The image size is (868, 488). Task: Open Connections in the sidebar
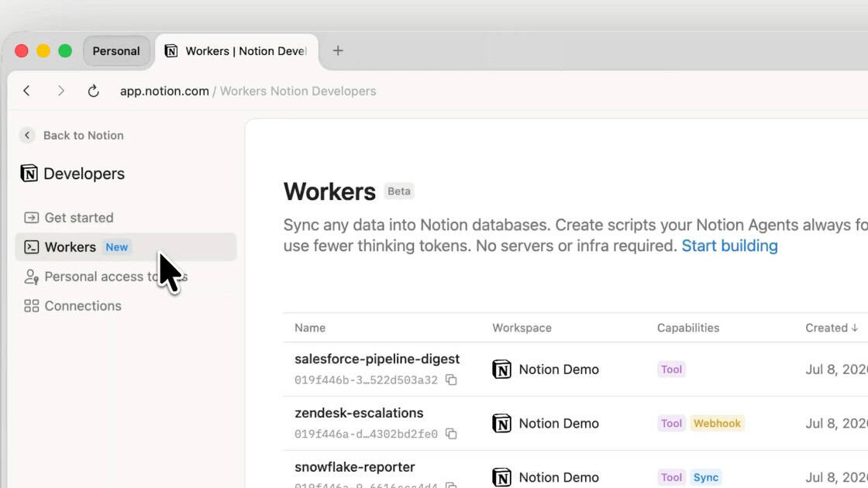click(126, 306)
